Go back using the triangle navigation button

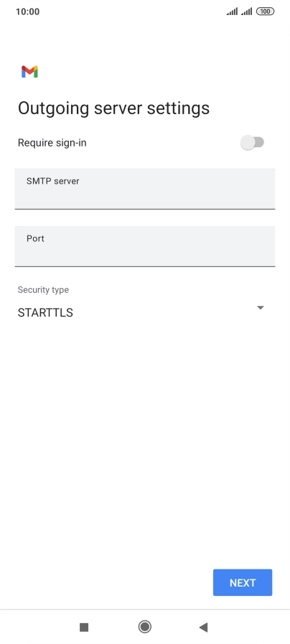[x=203, y=627]
